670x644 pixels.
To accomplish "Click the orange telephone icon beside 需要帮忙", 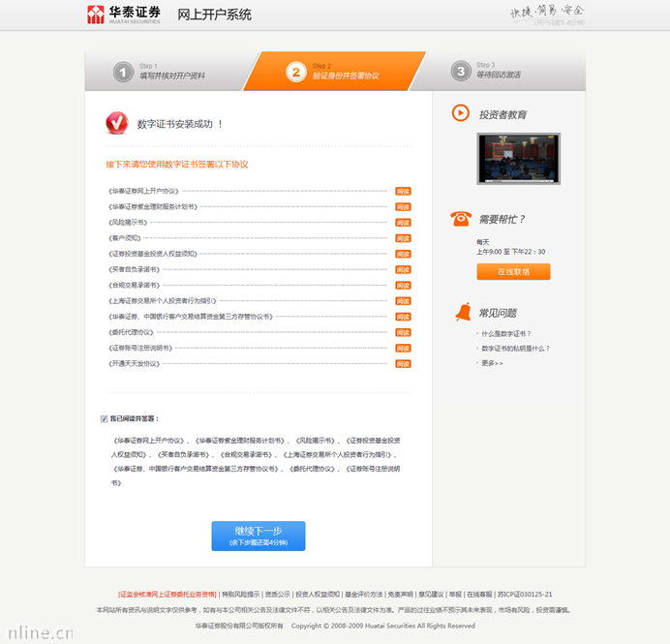I will click(x=461, y=219).
